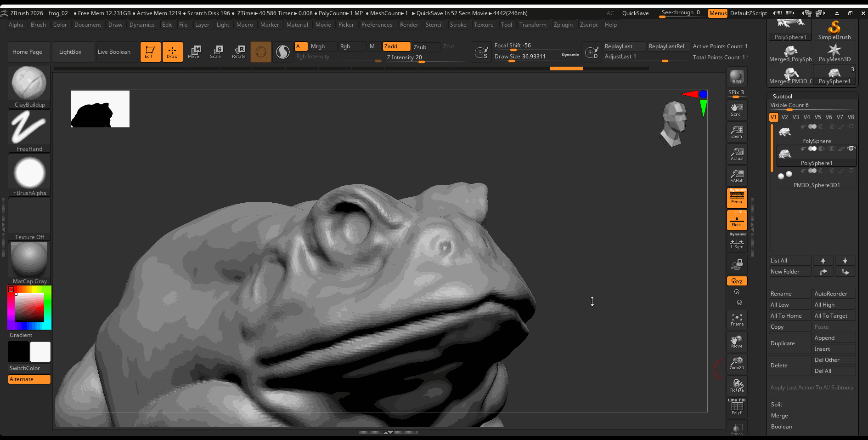Toggle visibility eye of PolySphere1 subtool
Screen dimensions: 868x440
tap(851, 149)
